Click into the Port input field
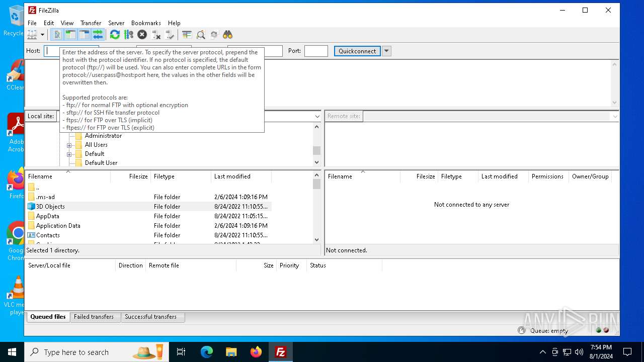The image size is (644, 362). pos(316,51)
